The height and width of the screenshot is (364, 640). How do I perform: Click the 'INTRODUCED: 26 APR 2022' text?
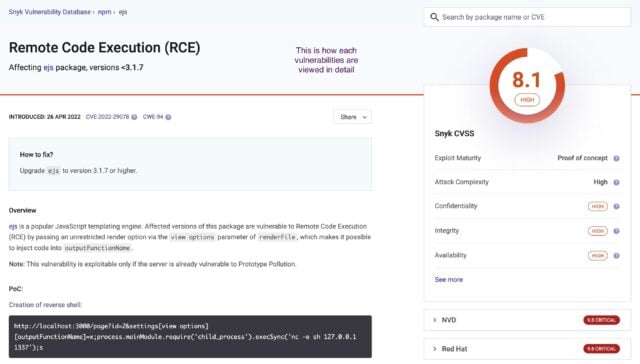(x=44, y=117)
